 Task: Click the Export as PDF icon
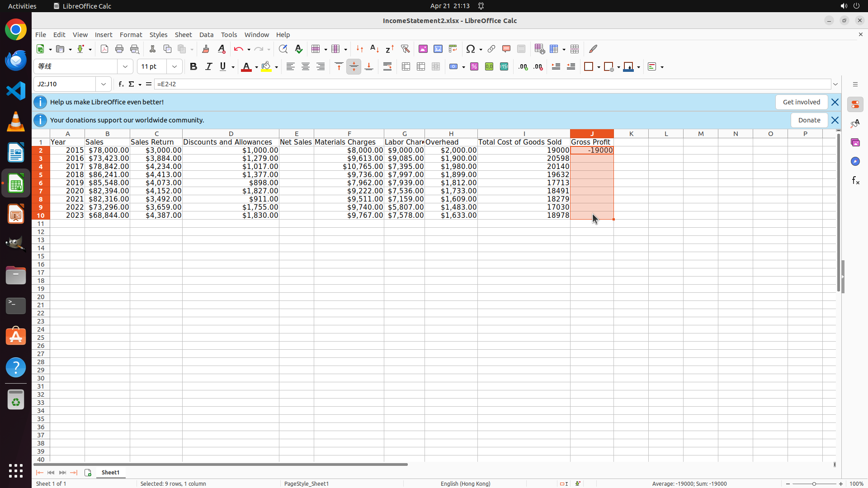click(104, 49)
